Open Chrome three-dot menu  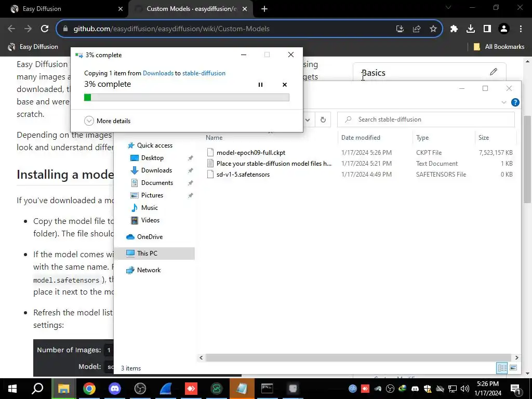tap(521, 29)
